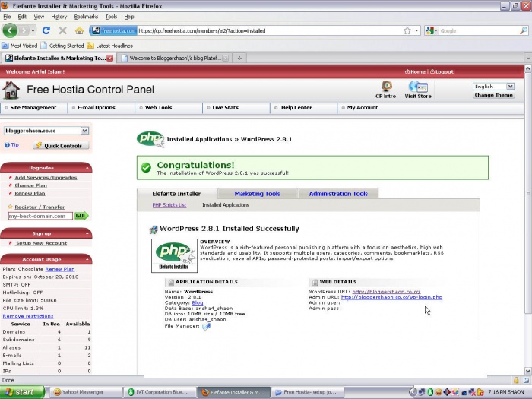
Task: Open Getting Started bookmark
Action: coord(62,46)
